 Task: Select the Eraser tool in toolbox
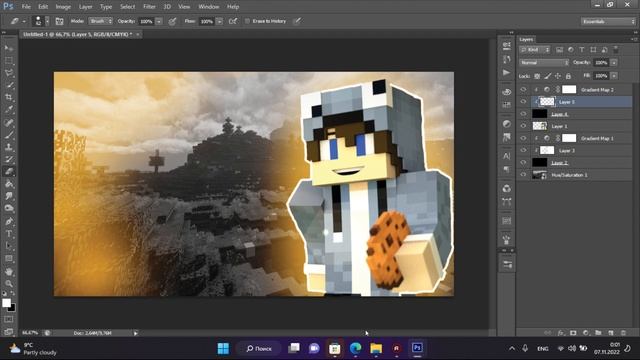9,172
